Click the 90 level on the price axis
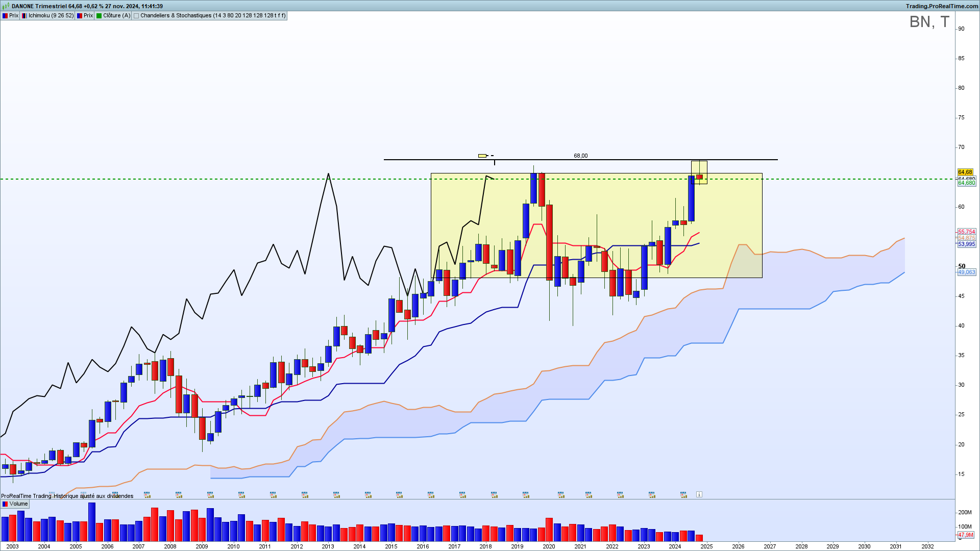 point(962,29)
